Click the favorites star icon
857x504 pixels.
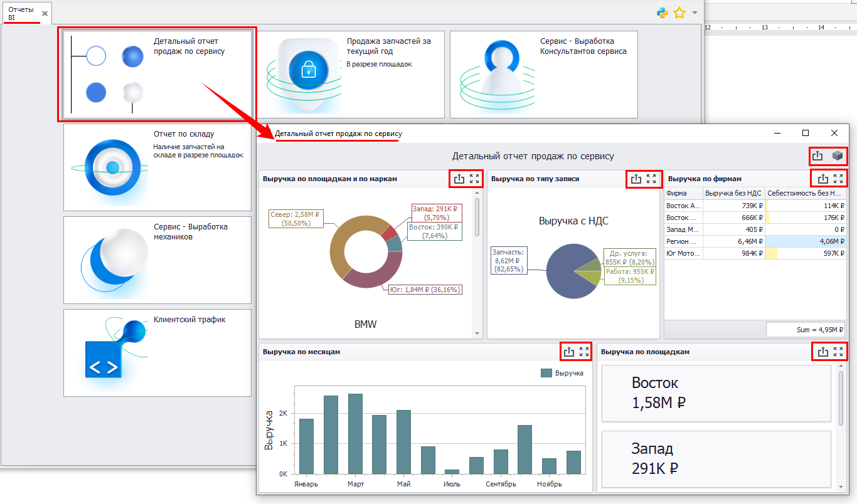(679, 13)
